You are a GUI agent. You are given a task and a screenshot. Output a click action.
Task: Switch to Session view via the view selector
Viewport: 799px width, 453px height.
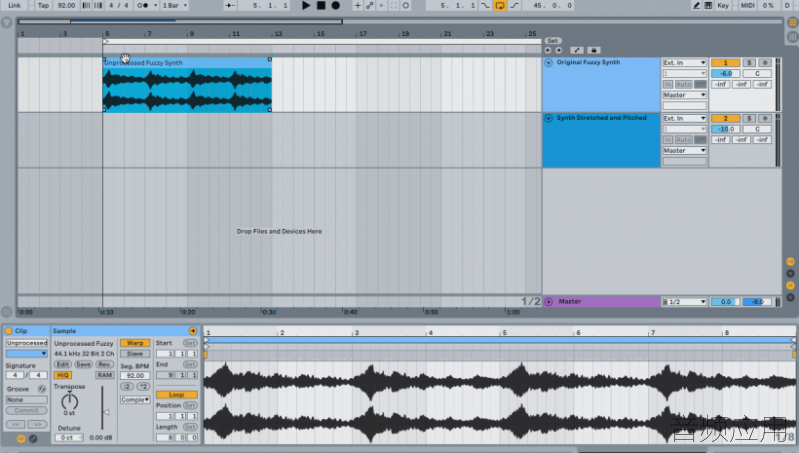(x=793, y=37)
